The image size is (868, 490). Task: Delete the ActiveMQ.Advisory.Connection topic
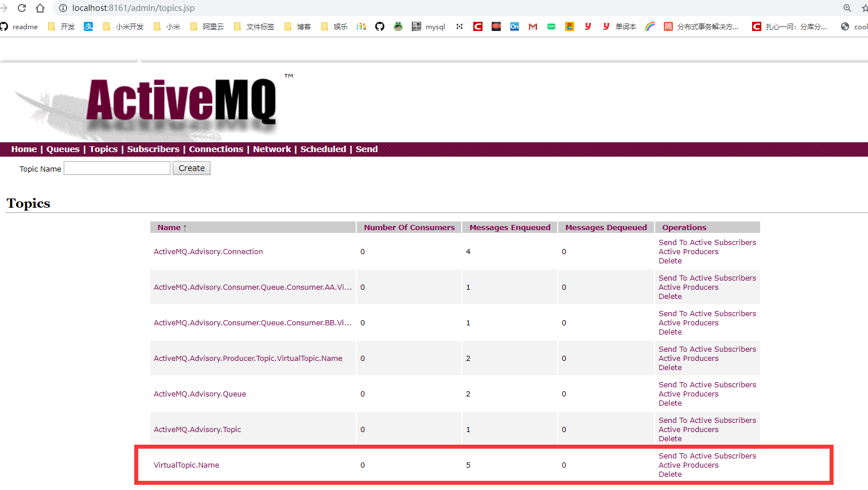pos(670,261)
